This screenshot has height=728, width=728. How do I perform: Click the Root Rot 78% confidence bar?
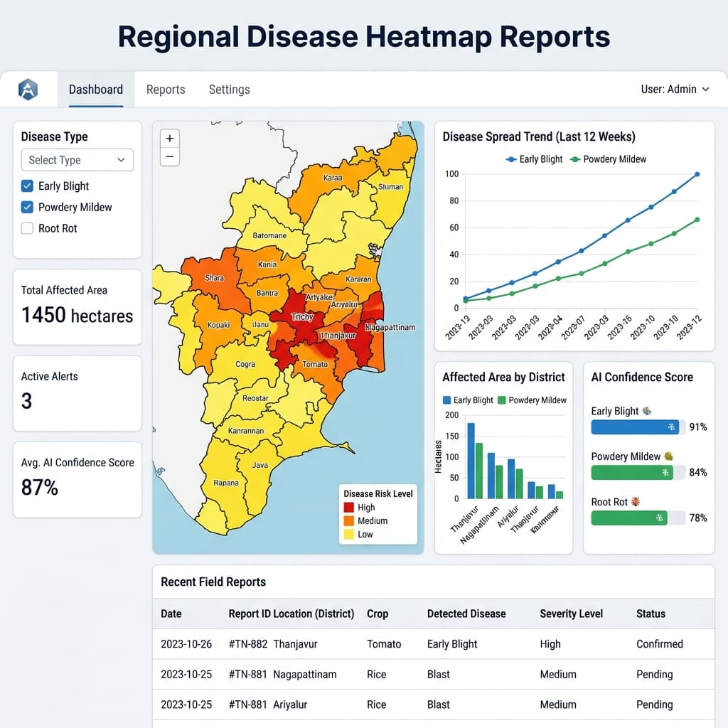[x=638, y=518]
